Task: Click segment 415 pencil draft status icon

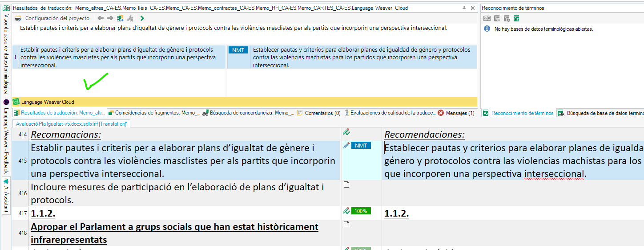Action: coord(346,145)
